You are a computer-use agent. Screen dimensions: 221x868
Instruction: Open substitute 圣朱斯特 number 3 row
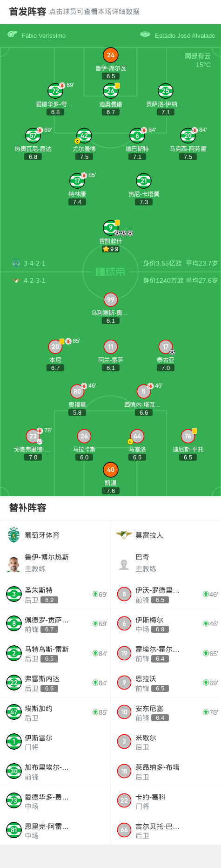pyautogui.click(x=55, y=594)
